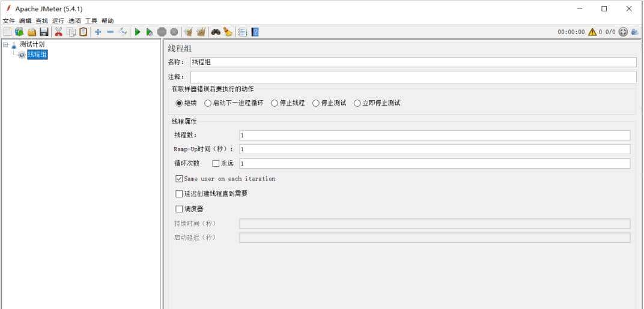Click the gray thread status indicator icon
The width and height of the screenshot is (644, 309).
point(623,32)
